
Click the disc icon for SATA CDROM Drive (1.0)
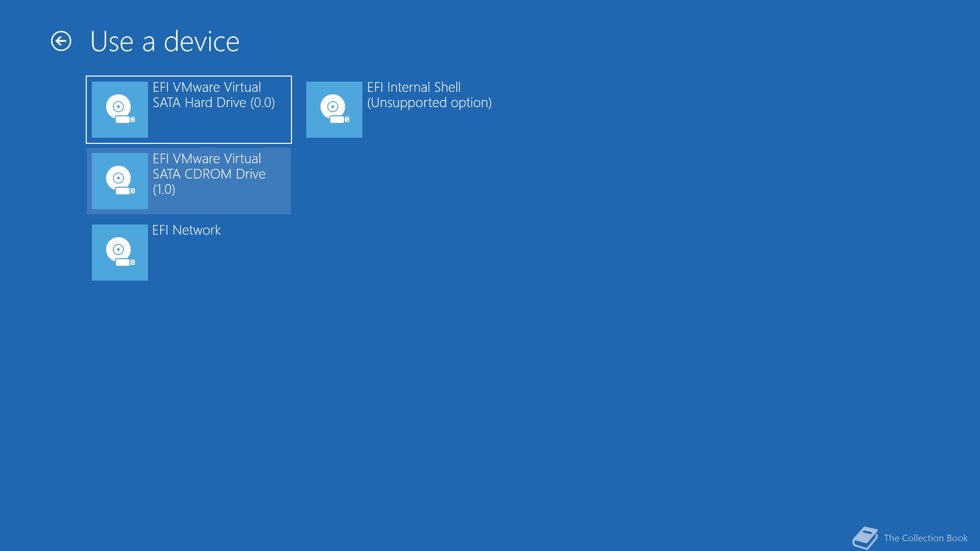click(120, 181)
